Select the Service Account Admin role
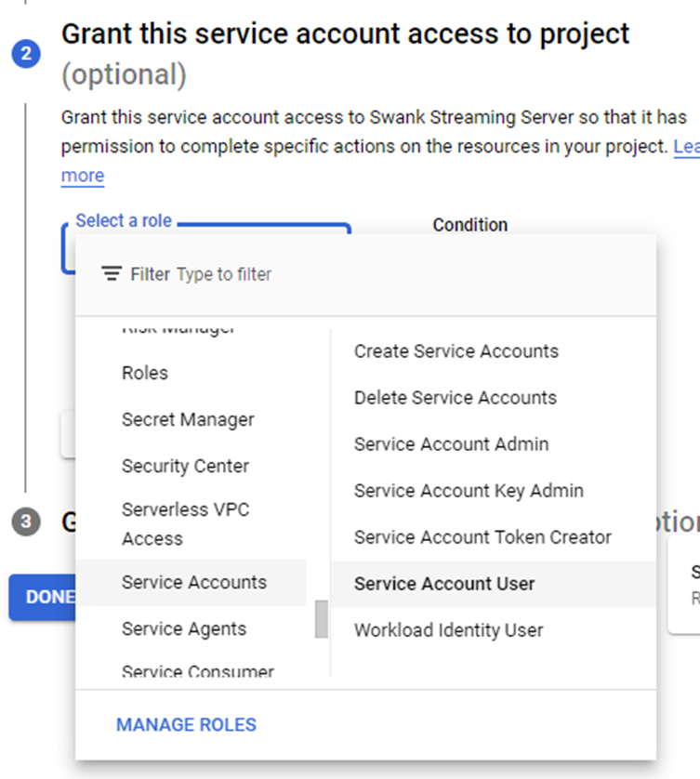This screenshot has width=700, height=779. pos(451,444)
